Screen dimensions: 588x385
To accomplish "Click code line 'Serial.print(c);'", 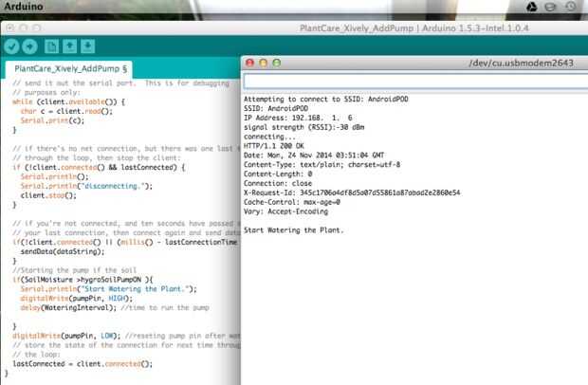I will [x=52, y=120].
